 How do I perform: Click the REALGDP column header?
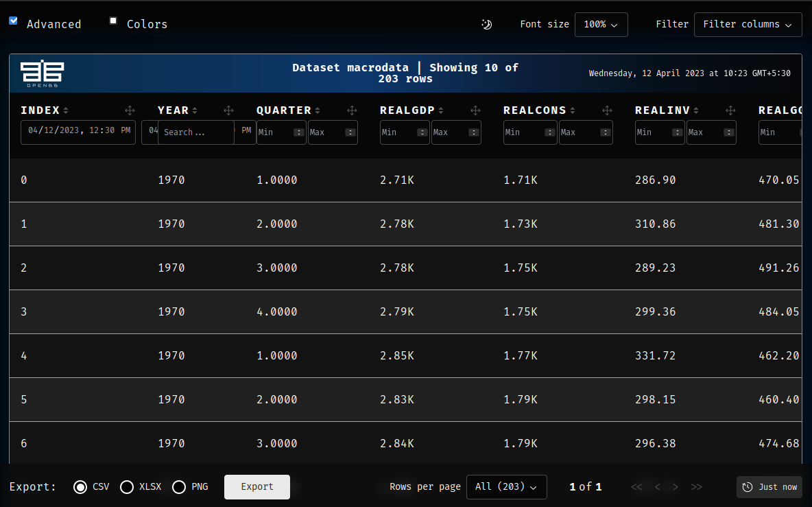click(407, 110)
